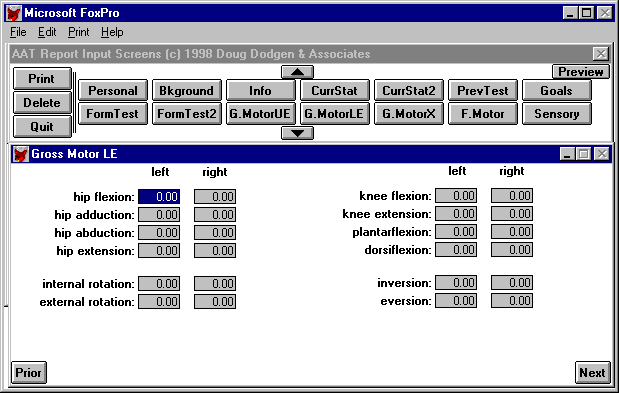
Task: Click the eversion left field
Action: click(456, 301)
